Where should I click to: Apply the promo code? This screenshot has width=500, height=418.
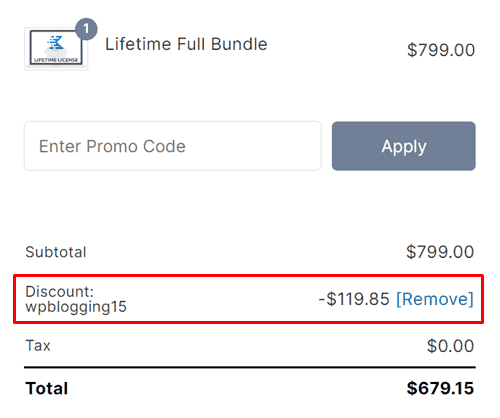coord(404,146)
